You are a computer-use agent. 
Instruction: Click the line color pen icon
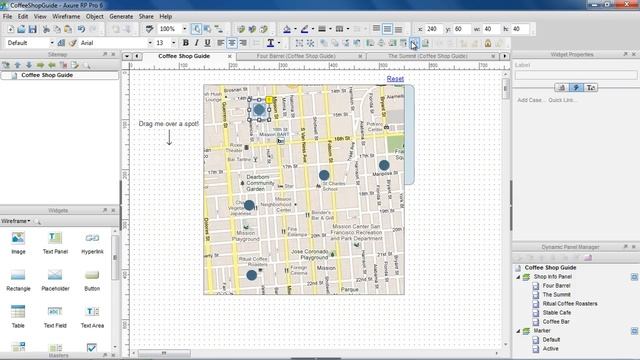pos(304,29)
